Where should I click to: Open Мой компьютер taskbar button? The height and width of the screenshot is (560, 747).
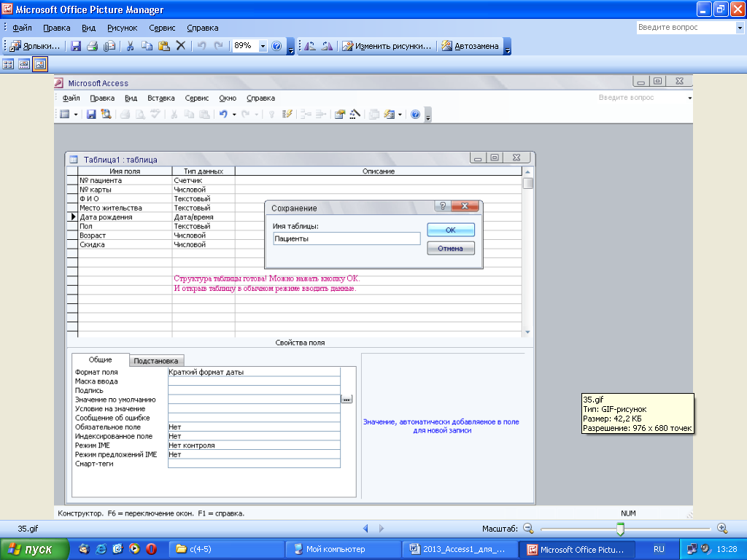343,549
